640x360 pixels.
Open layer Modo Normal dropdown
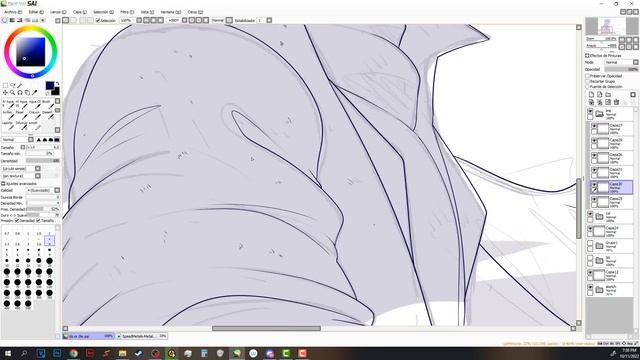point(621,62)
